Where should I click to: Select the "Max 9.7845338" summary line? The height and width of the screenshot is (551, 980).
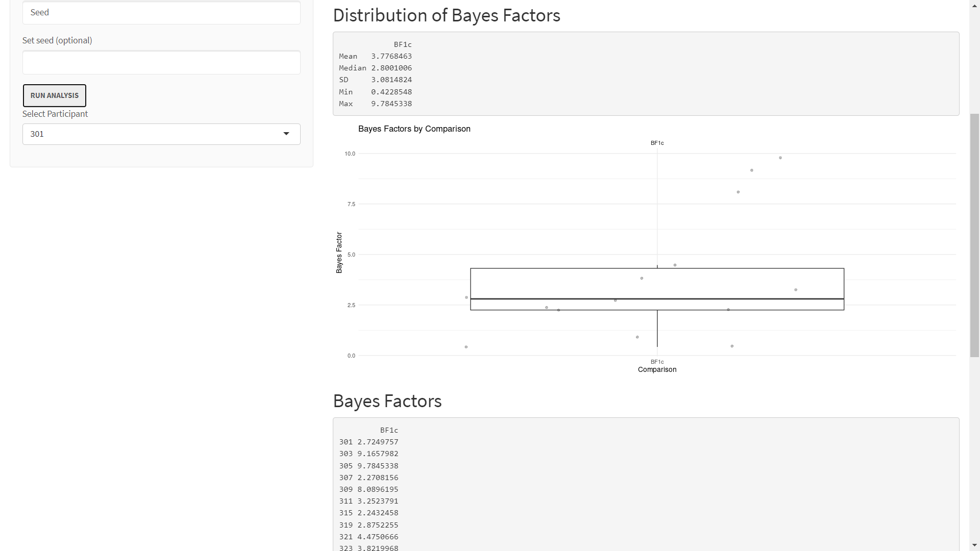pos(375,104)
